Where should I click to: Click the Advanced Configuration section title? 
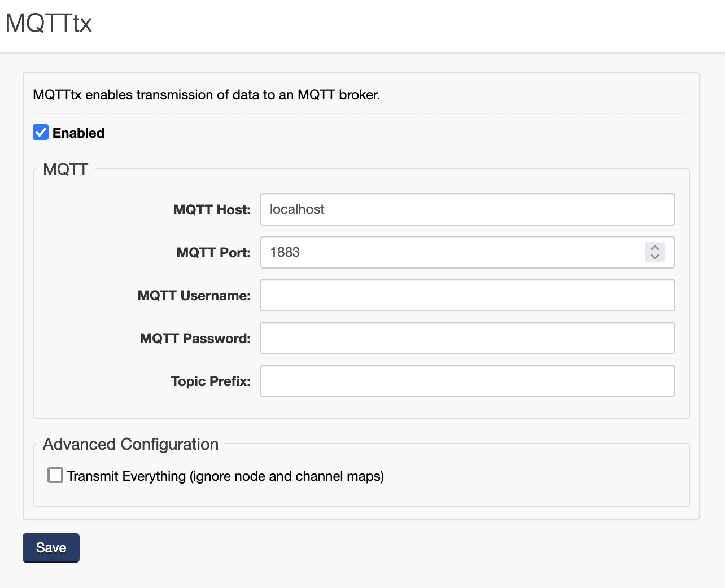click(130, 444)
